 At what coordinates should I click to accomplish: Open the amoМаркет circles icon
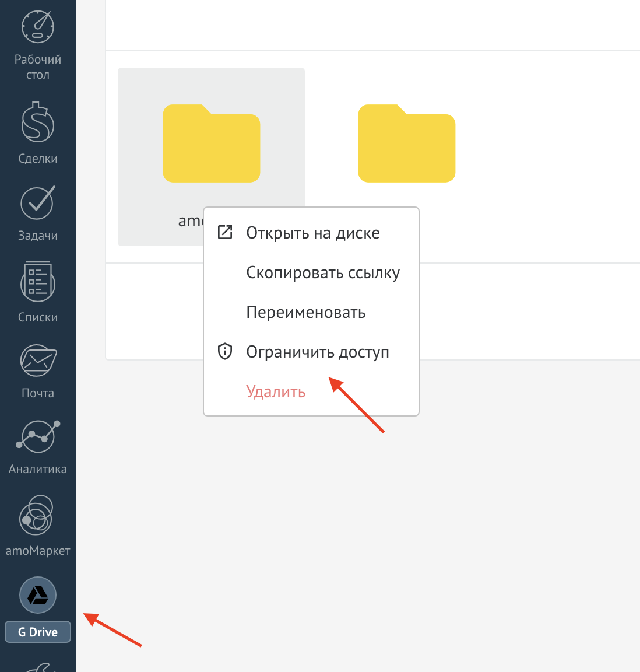pos(36,515)
